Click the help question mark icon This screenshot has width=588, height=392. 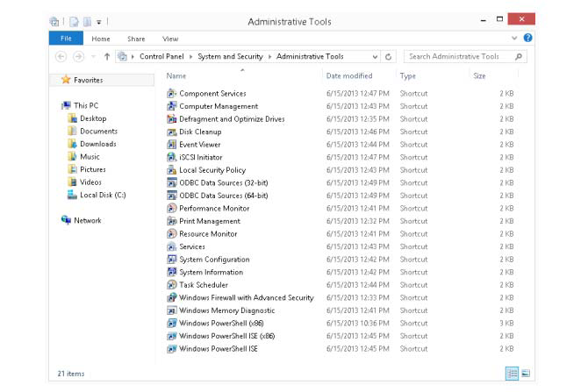(527, 38)
